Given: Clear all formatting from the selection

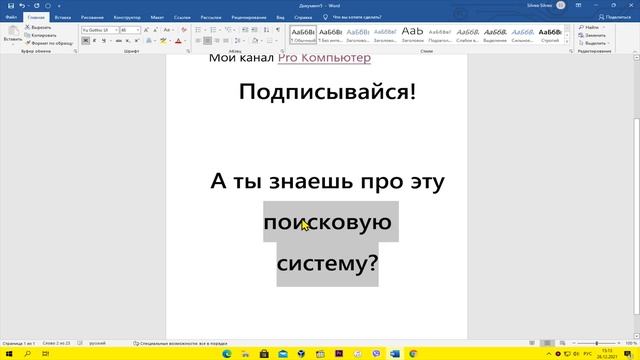Looking at the screenshot, I should point(184,30).
